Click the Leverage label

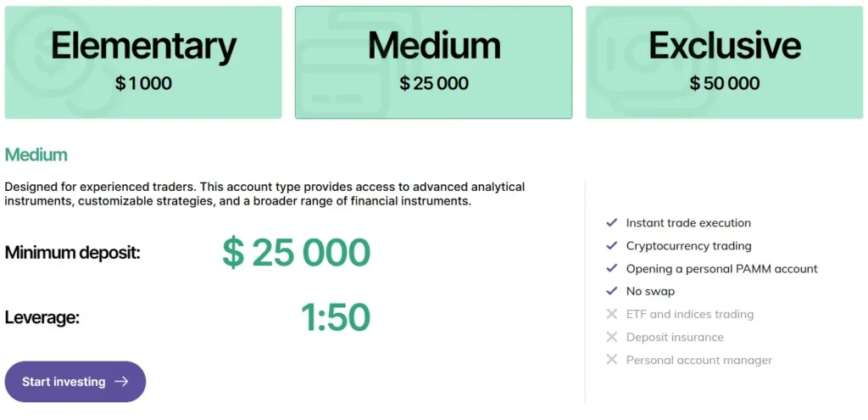[x=42, y=318]
